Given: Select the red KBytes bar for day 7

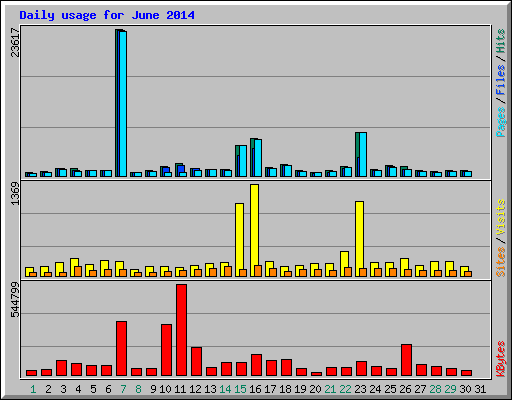Looking at the screenshot, I should pos(121,348).
